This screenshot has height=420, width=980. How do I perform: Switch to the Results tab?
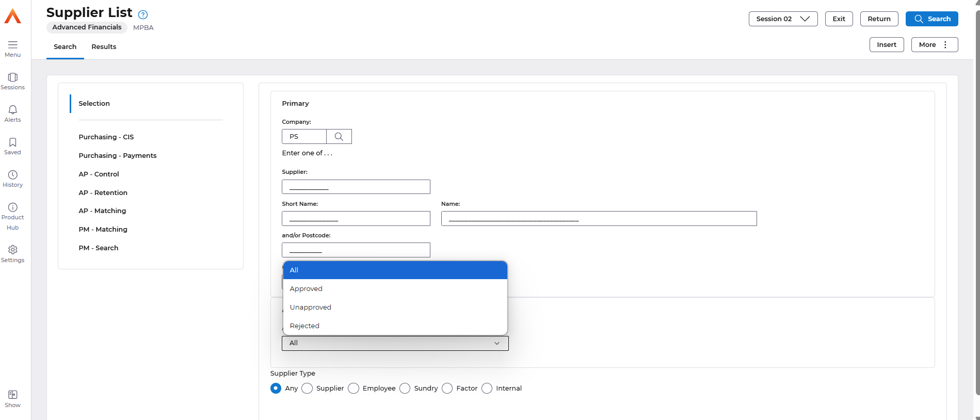pos(104,47)
